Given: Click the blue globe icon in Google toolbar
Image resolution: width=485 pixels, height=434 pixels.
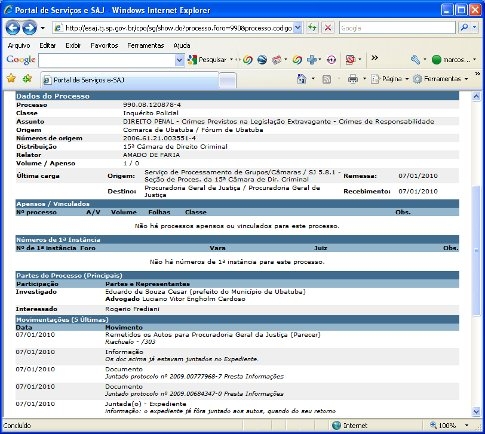Looking at the screenshot, I should point(262,60).
